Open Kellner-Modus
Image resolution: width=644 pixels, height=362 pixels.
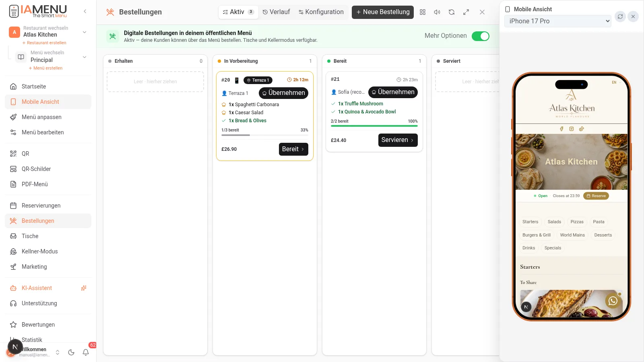[48, 251]
